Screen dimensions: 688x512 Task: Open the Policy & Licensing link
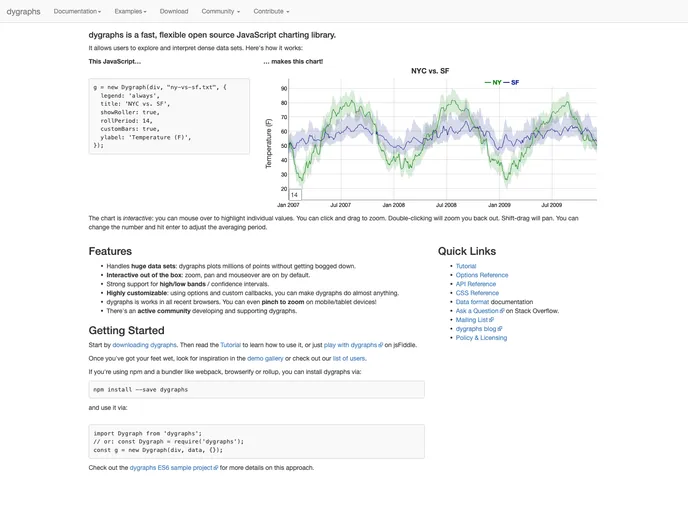tap(481, 338)
